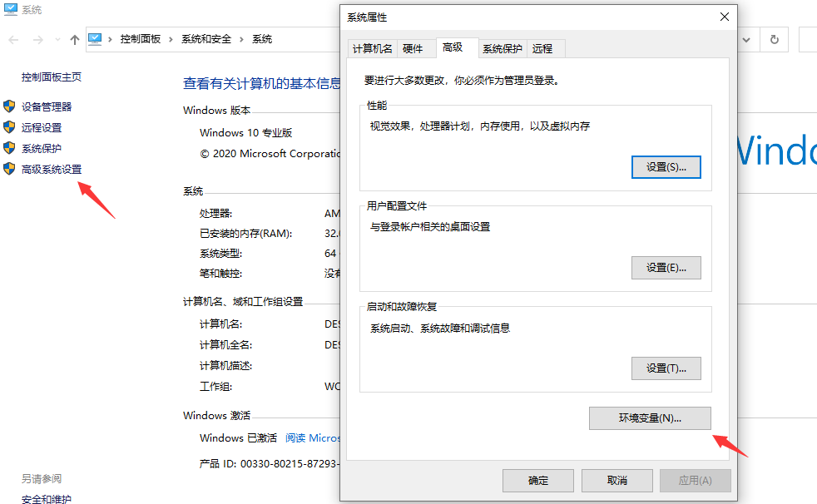Screen dimensions: 817x504
Task: Click the shield icon beside 高级系统设置
Action: pos(9,169)
